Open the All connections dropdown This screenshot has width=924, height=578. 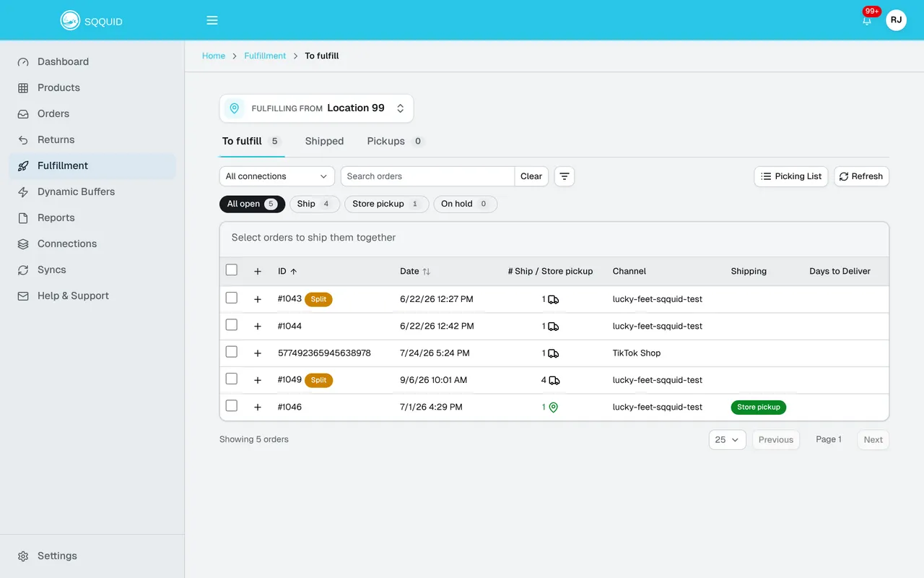coord(277,176)
